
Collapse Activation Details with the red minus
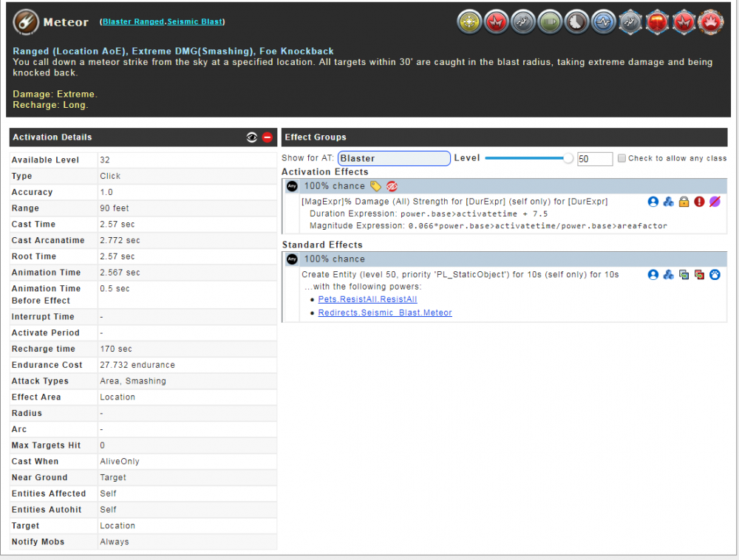pyautogui.click(x=268, y=137)
